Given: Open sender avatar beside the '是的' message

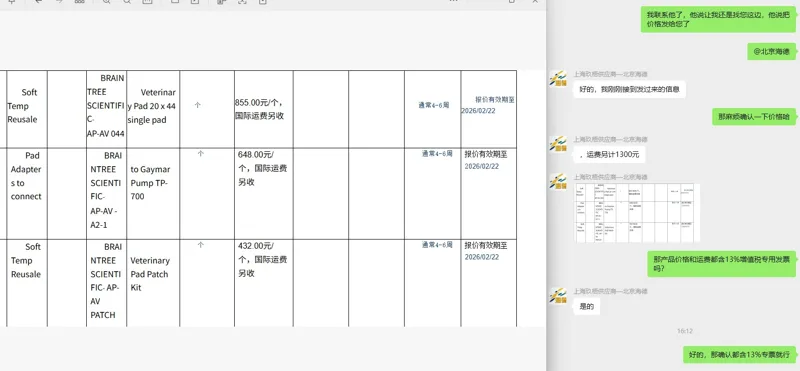Looking at the screenshot, I should [x=558, y=295].
